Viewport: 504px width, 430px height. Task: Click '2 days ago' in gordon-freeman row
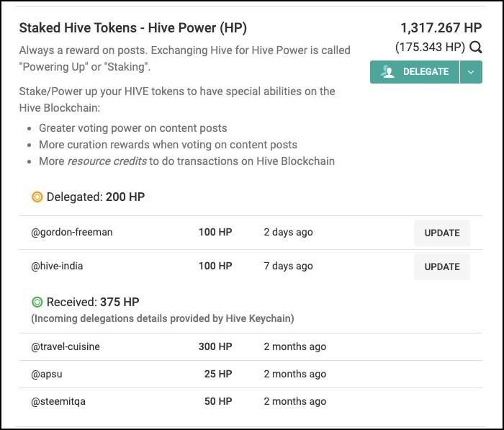pos(288,232)
